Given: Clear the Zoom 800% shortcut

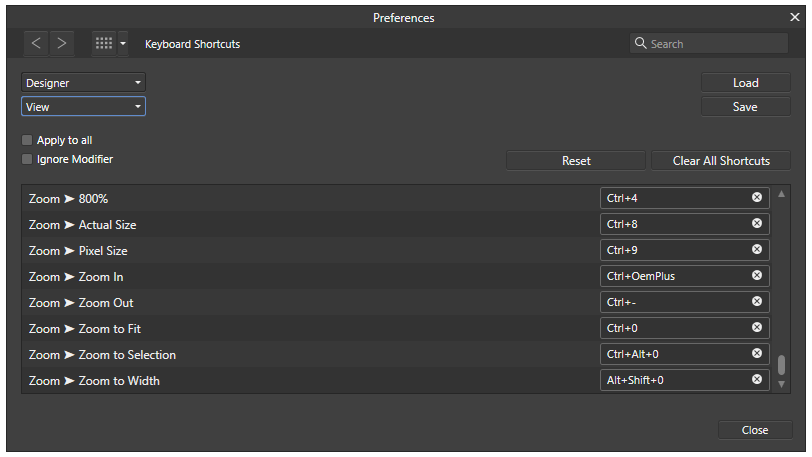Looking at the screenshot, I should pos(757,197).
